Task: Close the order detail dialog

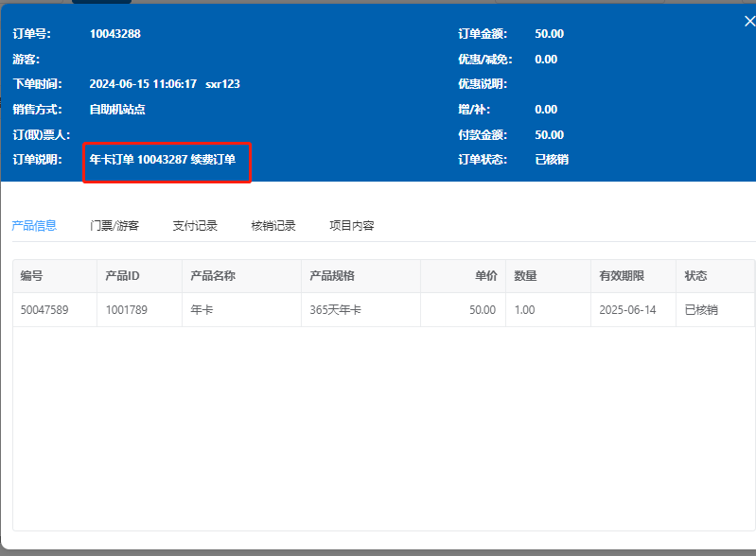Action: coord(749,21)
